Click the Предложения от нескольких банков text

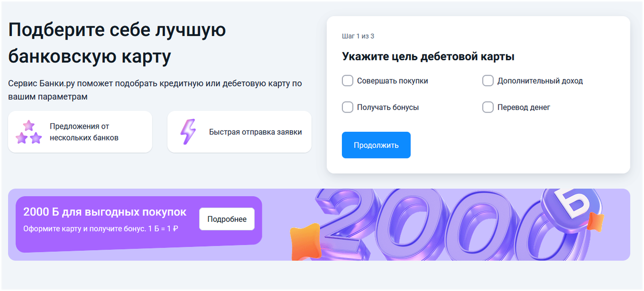pos(84,132)
